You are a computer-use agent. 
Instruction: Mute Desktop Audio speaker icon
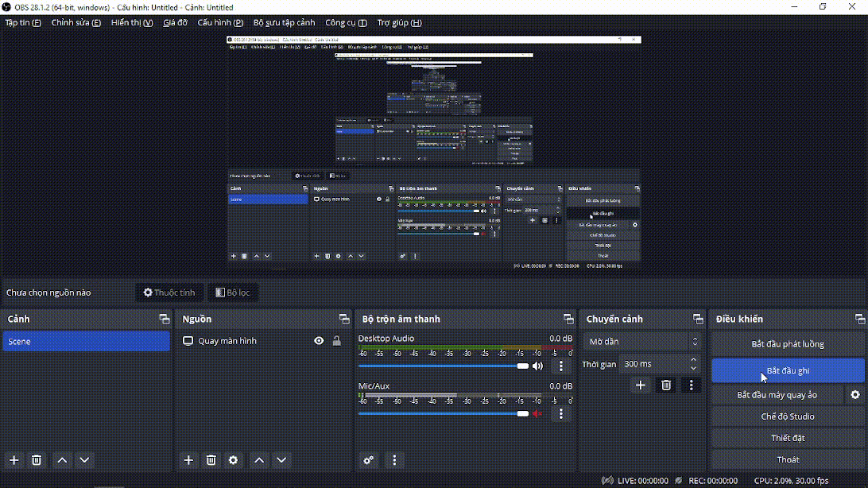(538, 366)
